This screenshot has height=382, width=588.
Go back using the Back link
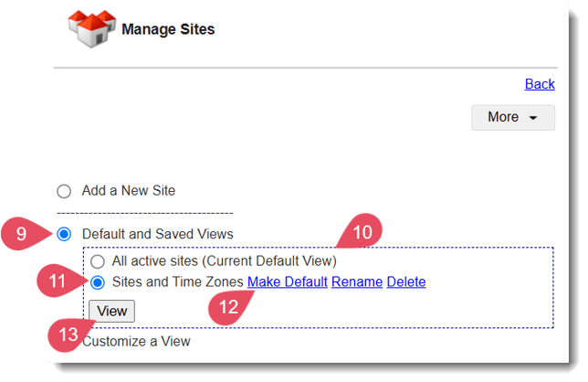pos(540,84)
